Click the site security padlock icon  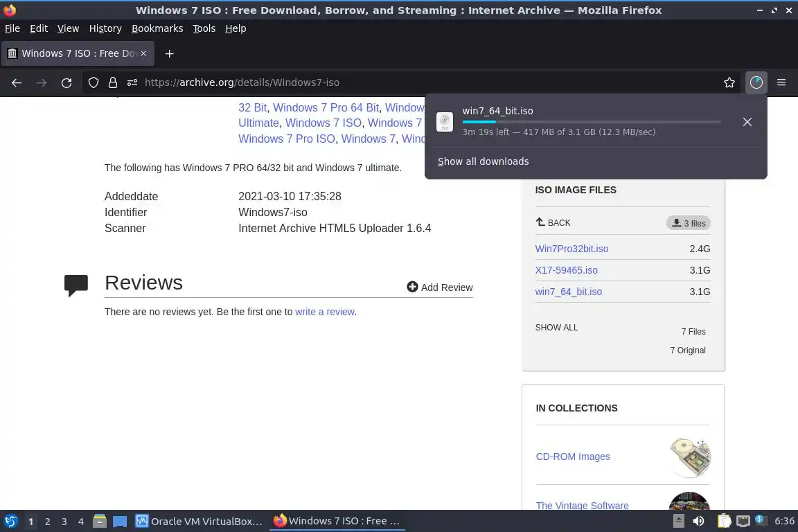(113, 82)
